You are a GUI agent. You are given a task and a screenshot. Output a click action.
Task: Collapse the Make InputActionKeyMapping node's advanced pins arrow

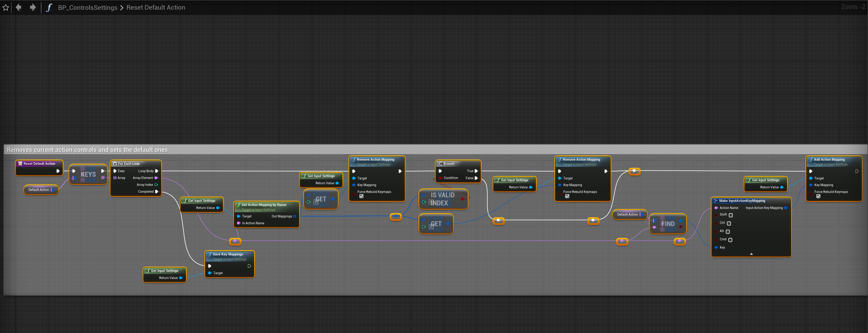coord(751,254)
